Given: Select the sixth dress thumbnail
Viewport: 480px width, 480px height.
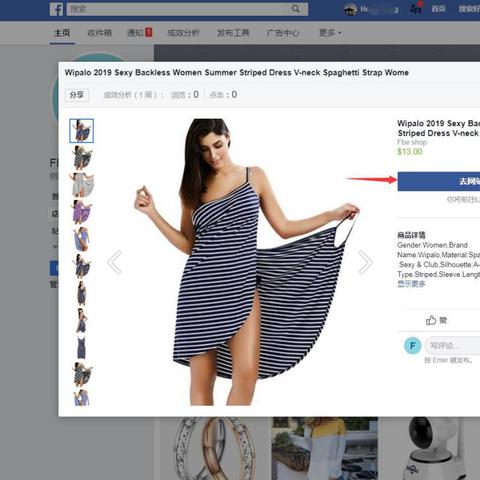Looking at the screenshot, I should [x=82, y=266].
